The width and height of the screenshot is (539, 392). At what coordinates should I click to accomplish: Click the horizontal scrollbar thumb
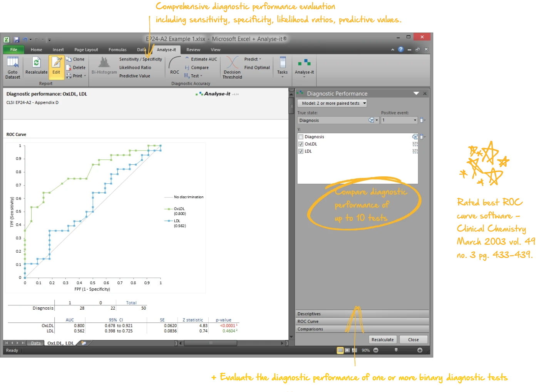(211, 343)
